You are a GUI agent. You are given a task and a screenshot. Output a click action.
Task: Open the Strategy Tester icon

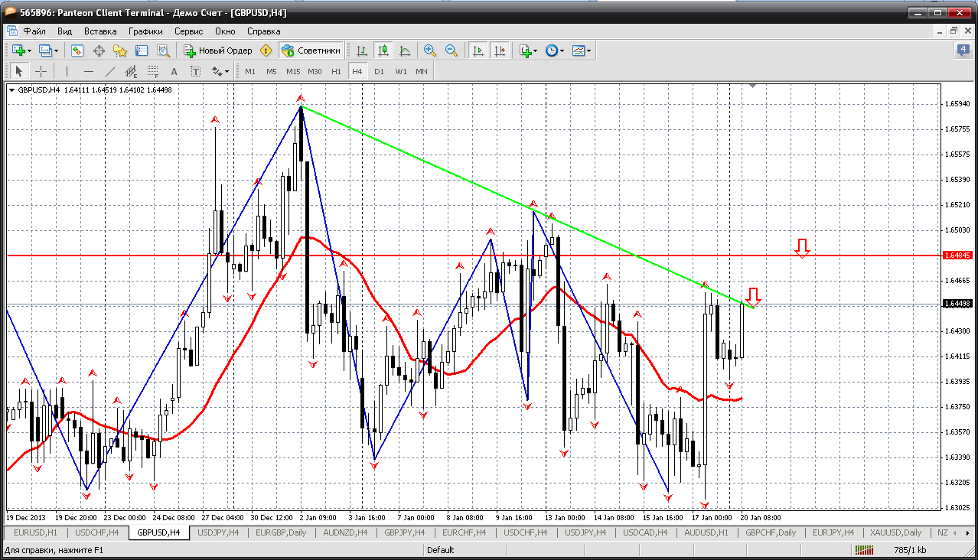[163, 50]
